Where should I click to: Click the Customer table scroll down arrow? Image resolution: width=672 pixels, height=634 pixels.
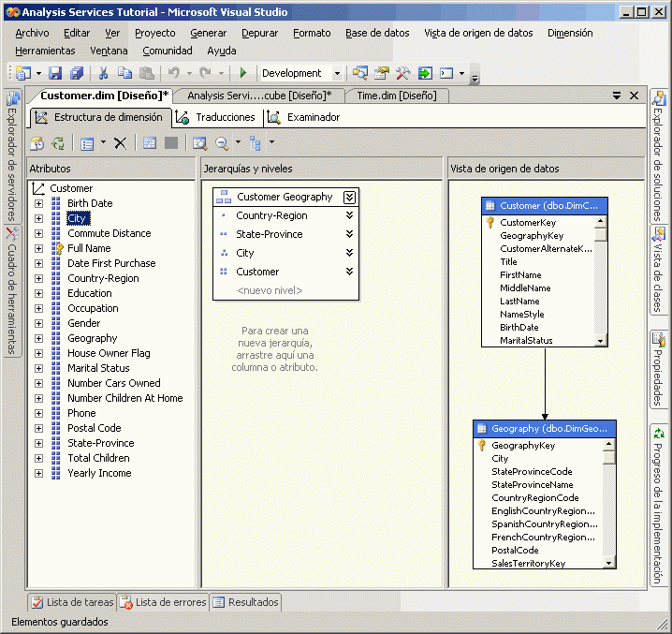click(x=601, y=341)
